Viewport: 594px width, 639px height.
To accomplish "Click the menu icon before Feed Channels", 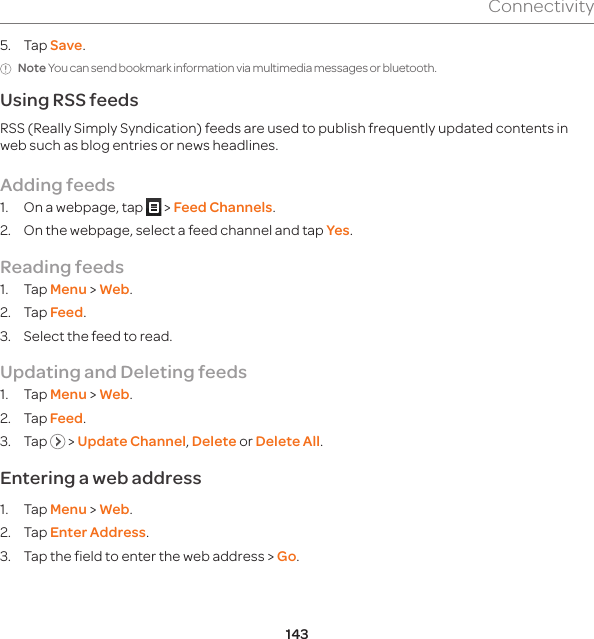I will [x=154, y=207].
